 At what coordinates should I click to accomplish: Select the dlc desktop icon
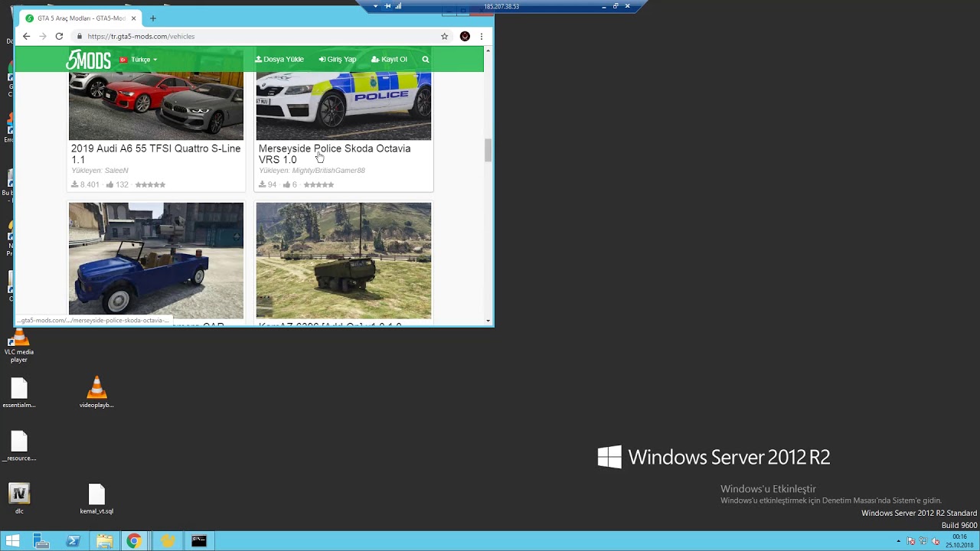click(x=19, y=499)
